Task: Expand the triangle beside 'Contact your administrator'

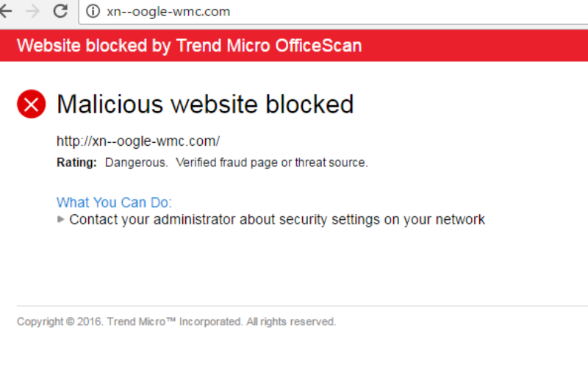Action: [x=61, y=219]
